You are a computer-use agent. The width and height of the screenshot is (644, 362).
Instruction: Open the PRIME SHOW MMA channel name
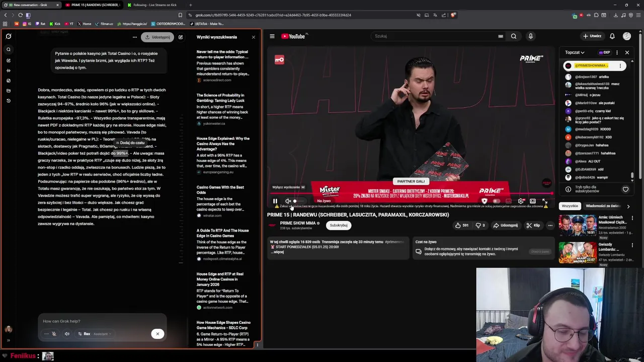point(298,223)
